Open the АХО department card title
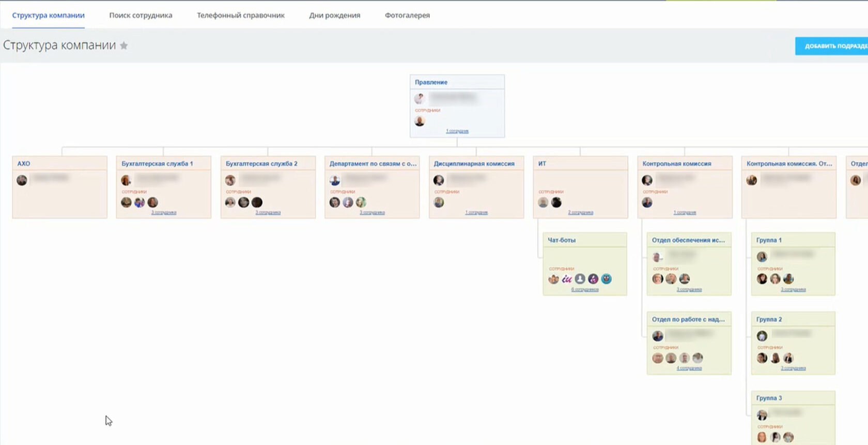The image size is (868, 445). tap(24, 163)
